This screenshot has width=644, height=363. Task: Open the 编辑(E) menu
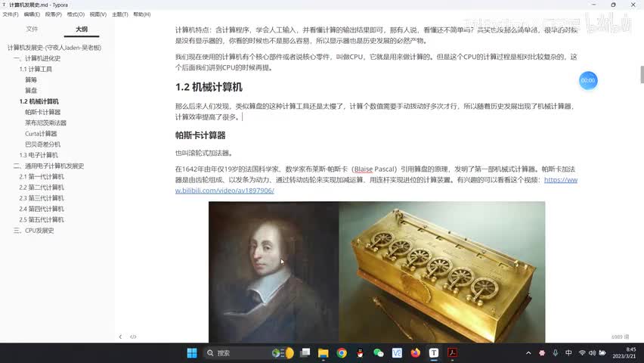[32, 14]
